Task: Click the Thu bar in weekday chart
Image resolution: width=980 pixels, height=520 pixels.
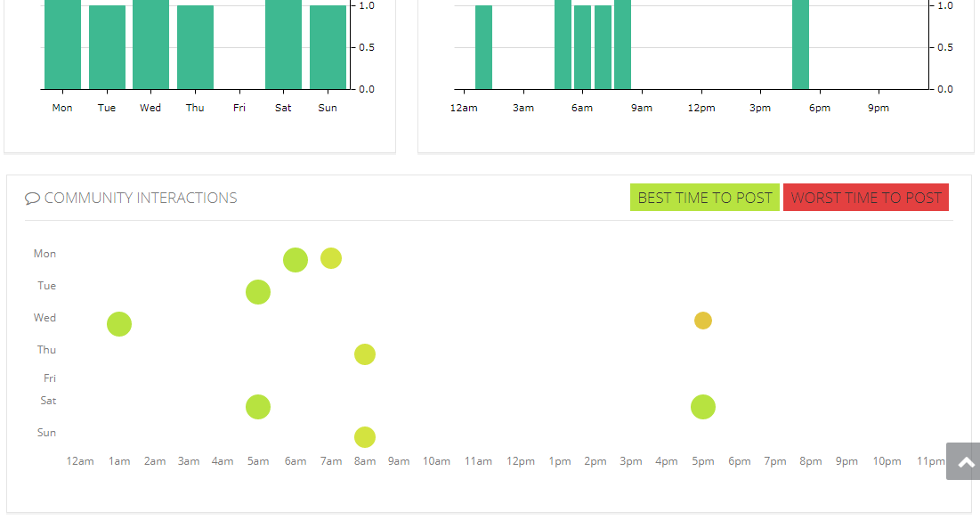Action: [195, 48]
